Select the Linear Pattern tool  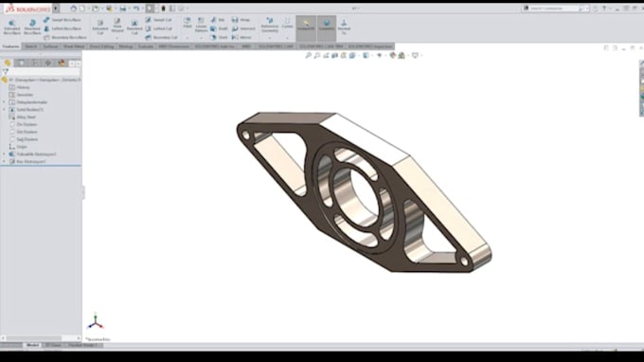201,25
